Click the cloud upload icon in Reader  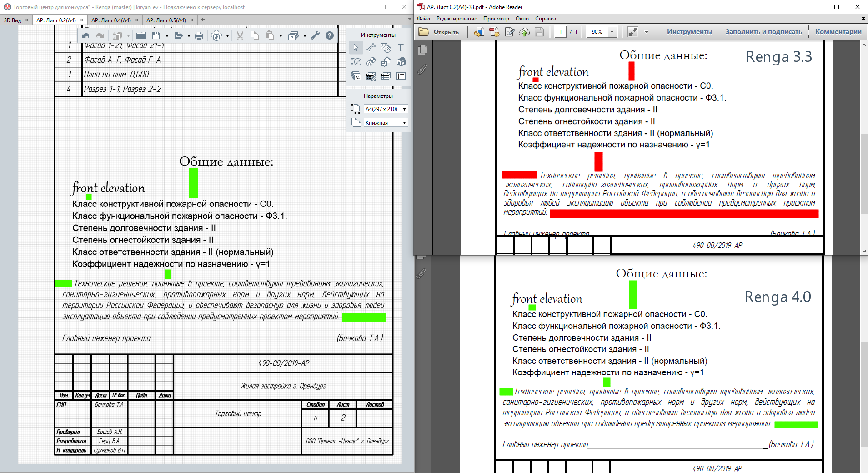(524, 32)
